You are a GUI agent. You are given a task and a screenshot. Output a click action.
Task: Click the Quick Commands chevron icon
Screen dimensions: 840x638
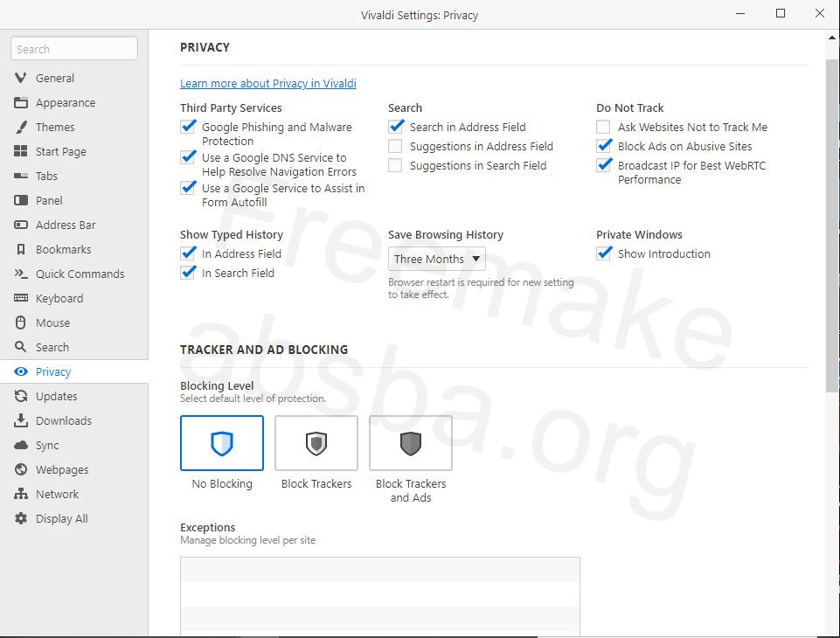20,274
